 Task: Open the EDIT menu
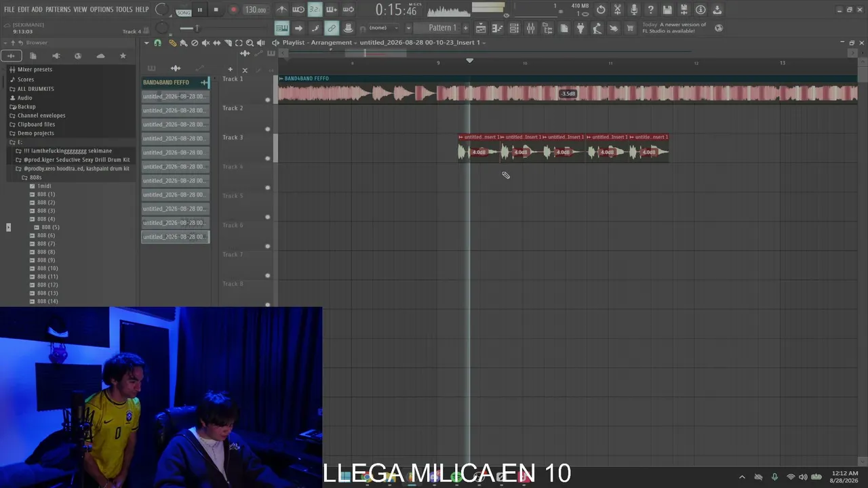23,9
